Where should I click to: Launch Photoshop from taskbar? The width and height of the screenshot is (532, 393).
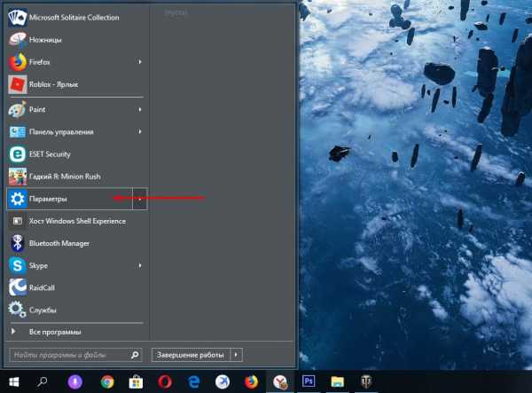(309, 381)
